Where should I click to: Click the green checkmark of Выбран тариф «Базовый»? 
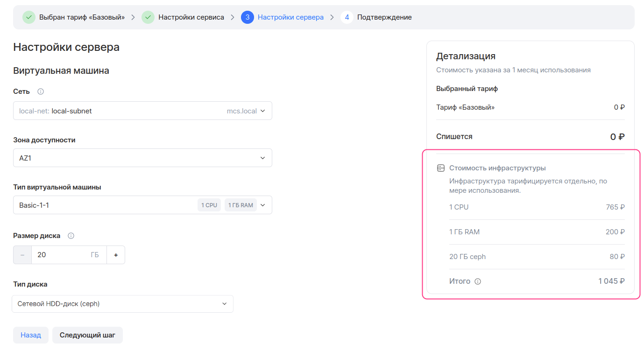29,17
